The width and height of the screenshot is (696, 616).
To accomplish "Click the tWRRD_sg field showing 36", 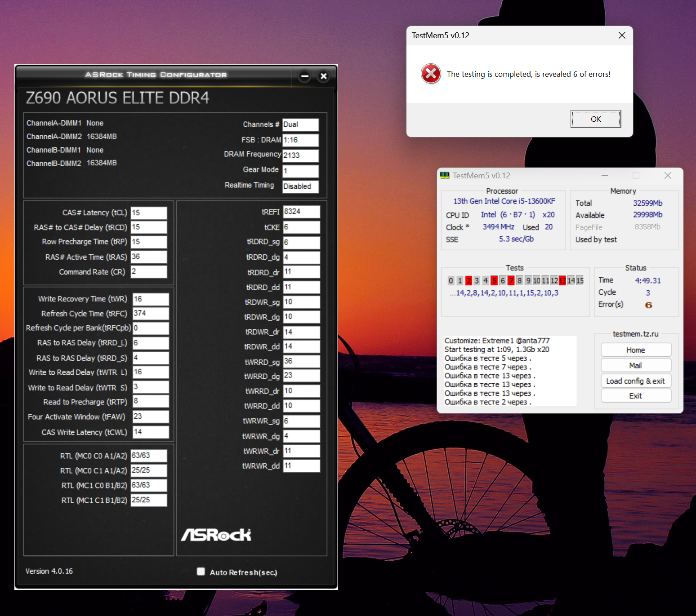I will [302, 361].
